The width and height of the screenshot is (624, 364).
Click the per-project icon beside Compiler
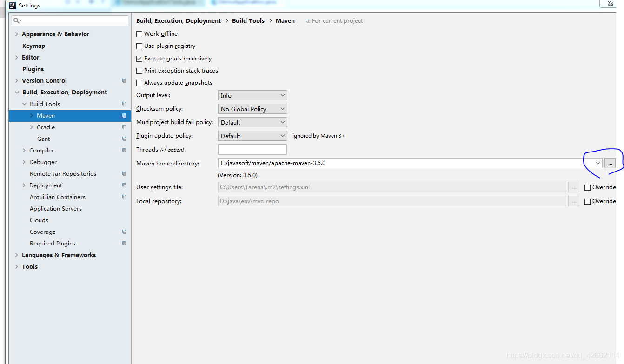tap(124, 150)
